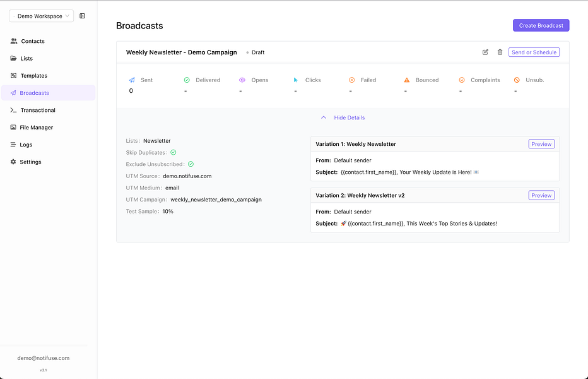Open the Demo Workspace dropdown
588x379 pixels.
[x=41, y=15]
